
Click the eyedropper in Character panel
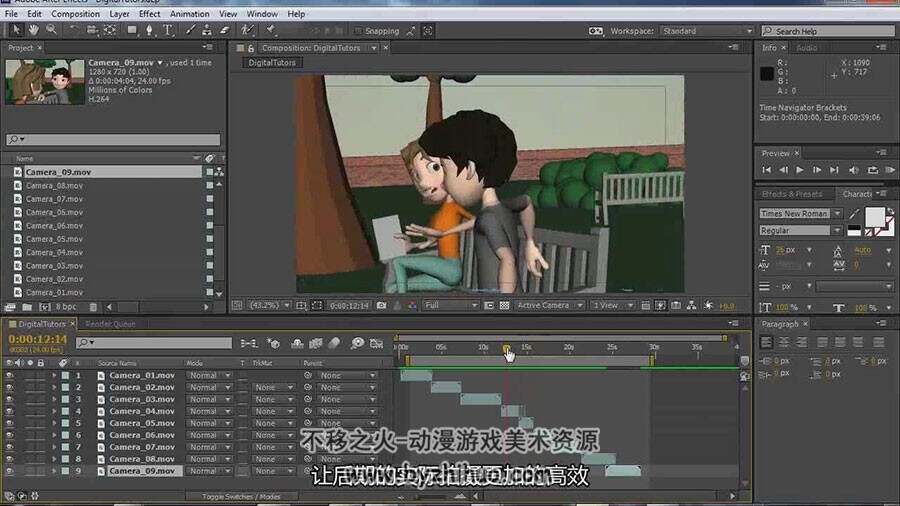855,213
